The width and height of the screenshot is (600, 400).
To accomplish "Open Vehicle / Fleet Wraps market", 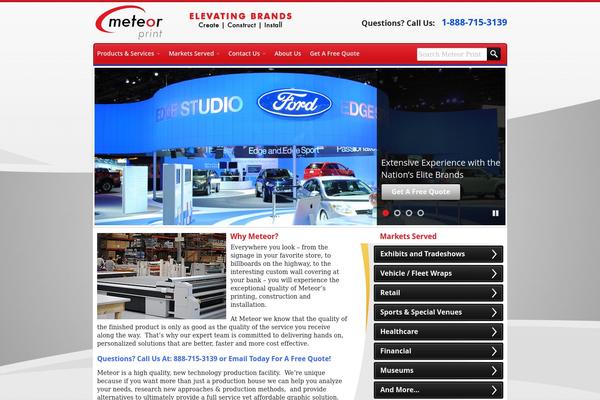I will click(438, 274).
